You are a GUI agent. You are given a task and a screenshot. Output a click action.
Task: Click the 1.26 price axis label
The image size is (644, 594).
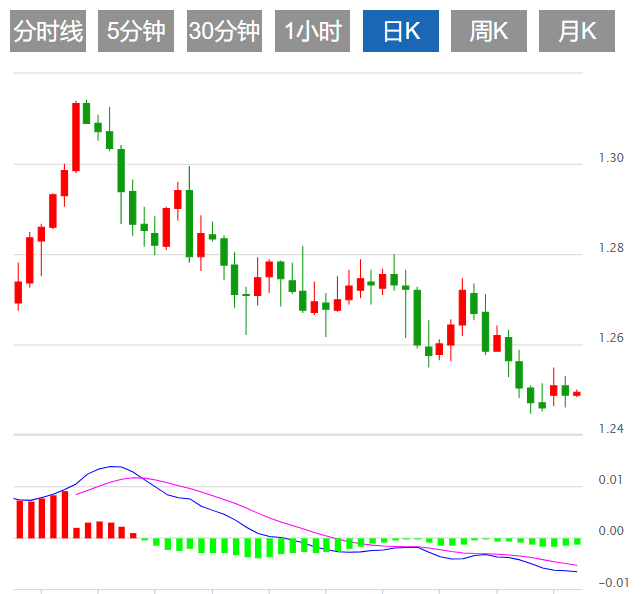click(611, 338)
